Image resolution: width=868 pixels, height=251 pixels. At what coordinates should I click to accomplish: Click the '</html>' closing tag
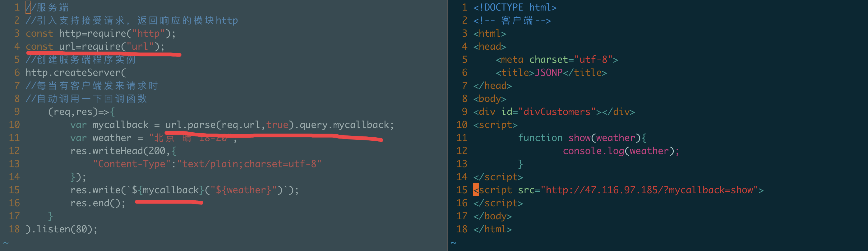492,230
